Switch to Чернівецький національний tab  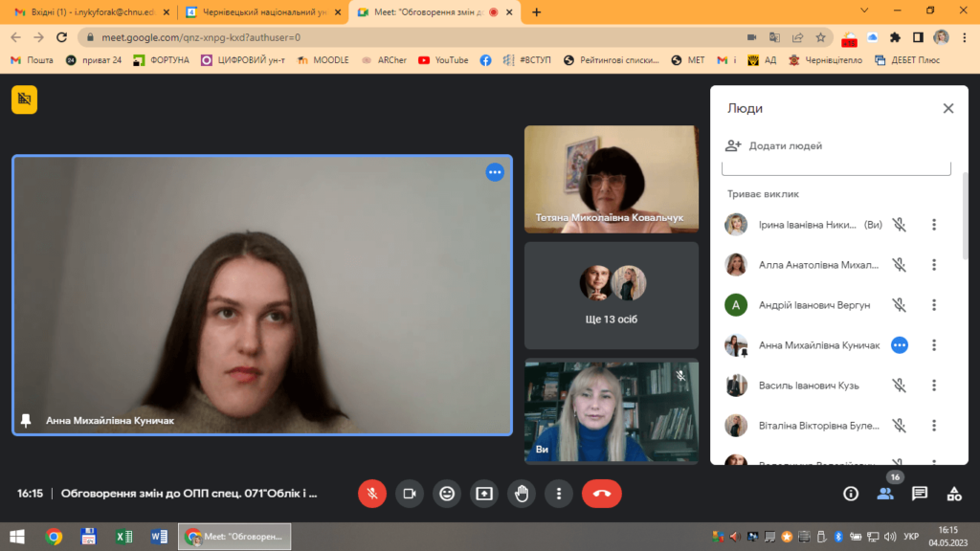point(263,11)
